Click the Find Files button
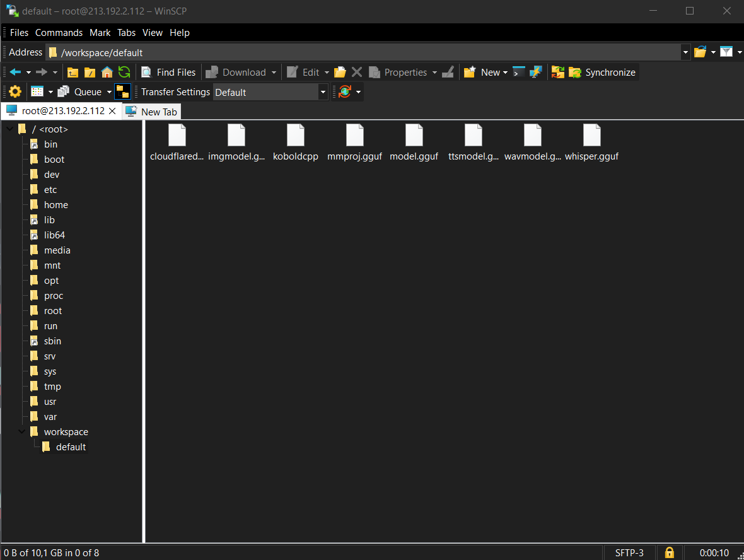This screenshot has height=560, width=744. [169, 72]
